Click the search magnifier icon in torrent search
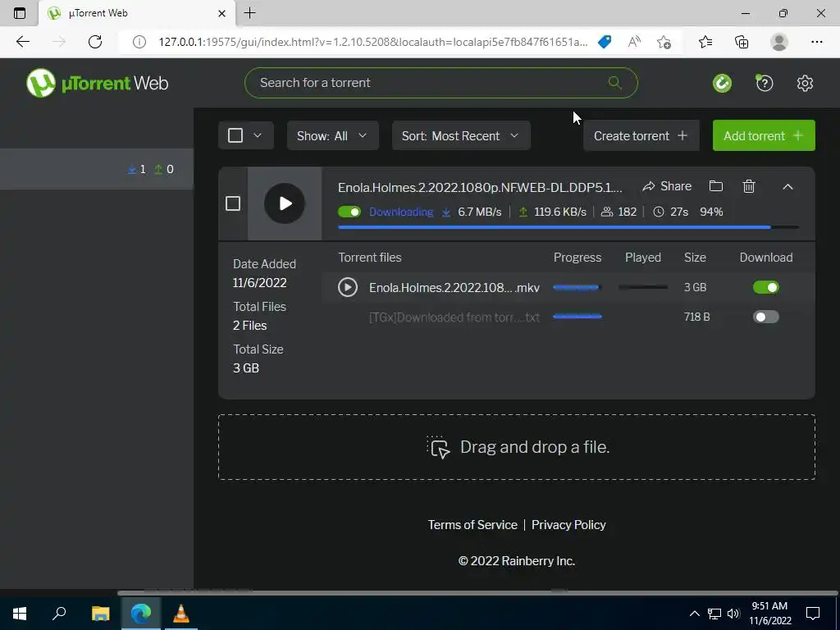Image resolution: width=840 pixels, height=630 pixels. pos(615,83)
